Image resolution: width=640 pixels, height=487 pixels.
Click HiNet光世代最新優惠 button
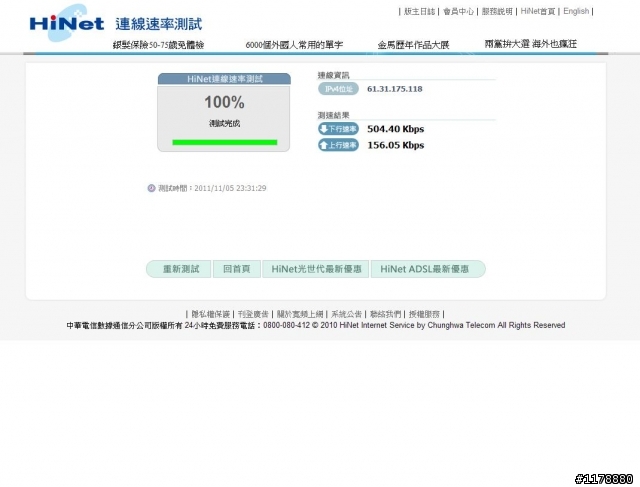[x=316, y=269]
